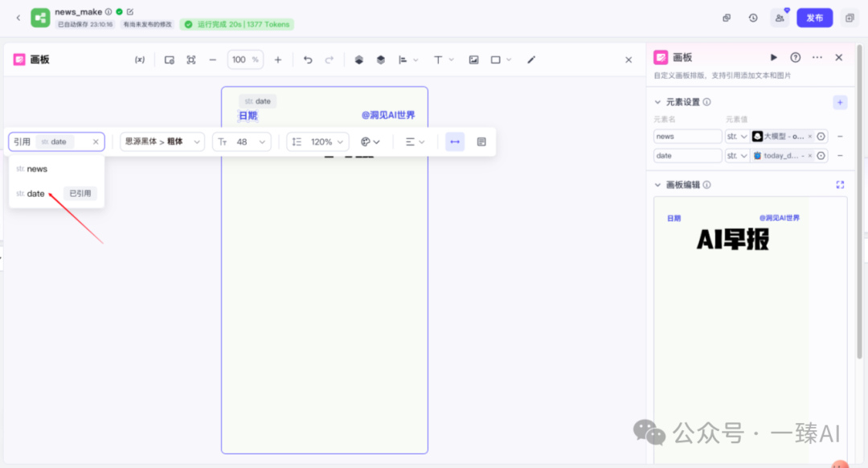The height and width of the screenshot is (468, 868).
Task: Open the run history clock icon
Action: click(753, 18)
